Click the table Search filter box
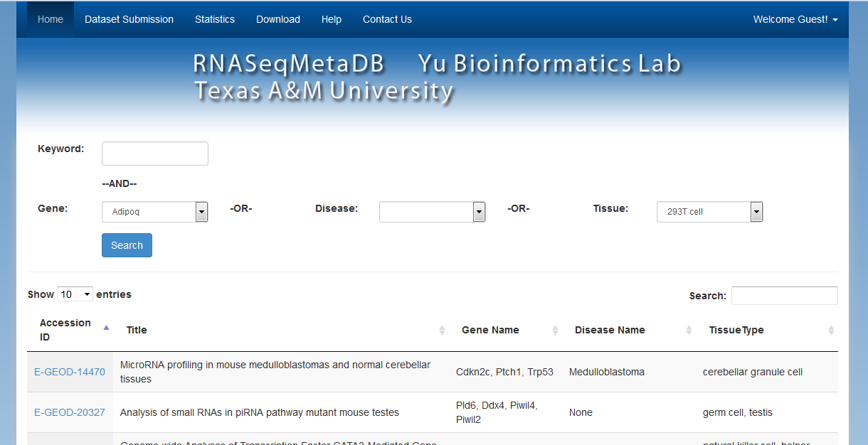Screen dimensions: 868x445 click(785, 296)
